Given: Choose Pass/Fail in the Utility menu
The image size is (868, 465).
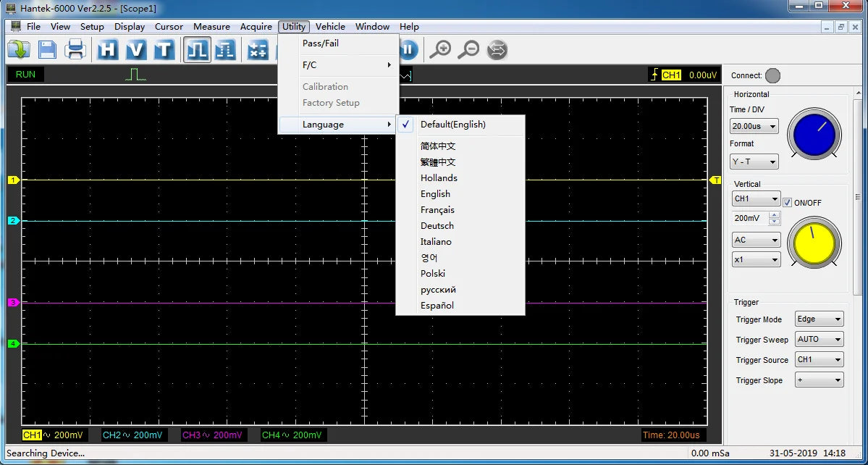Looking at the screenshot, I should coord(321,43).
